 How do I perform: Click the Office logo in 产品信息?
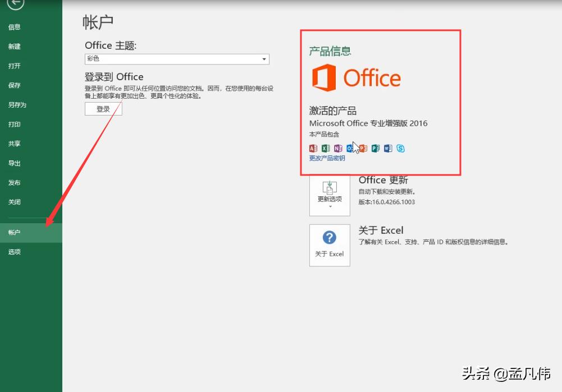(x=355, y=78)
